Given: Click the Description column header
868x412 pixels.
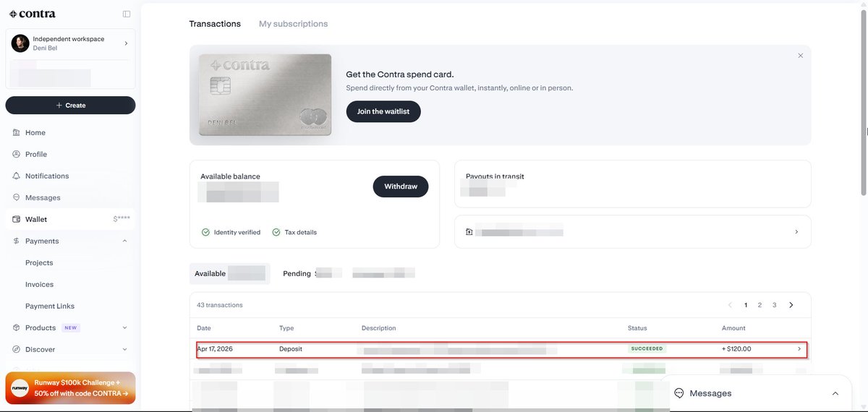Looking at the screenshot, I should click(x=379, y=328).
